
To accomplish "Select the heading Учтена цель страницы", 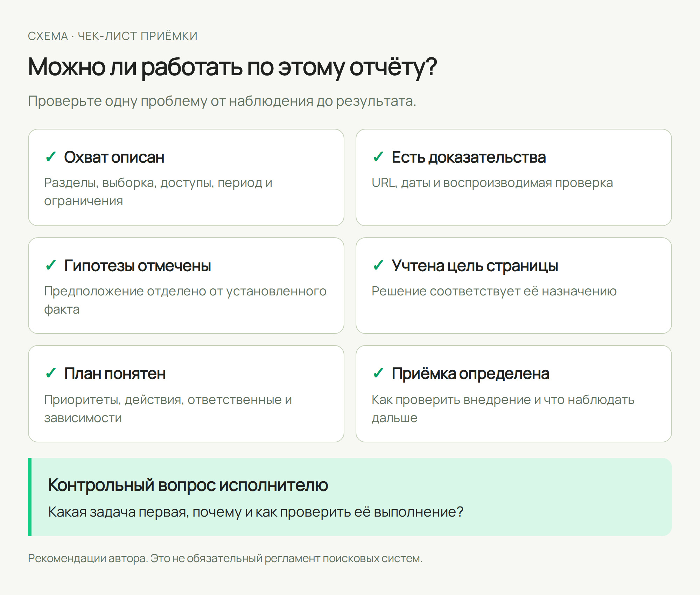I will tap(475, 266).
